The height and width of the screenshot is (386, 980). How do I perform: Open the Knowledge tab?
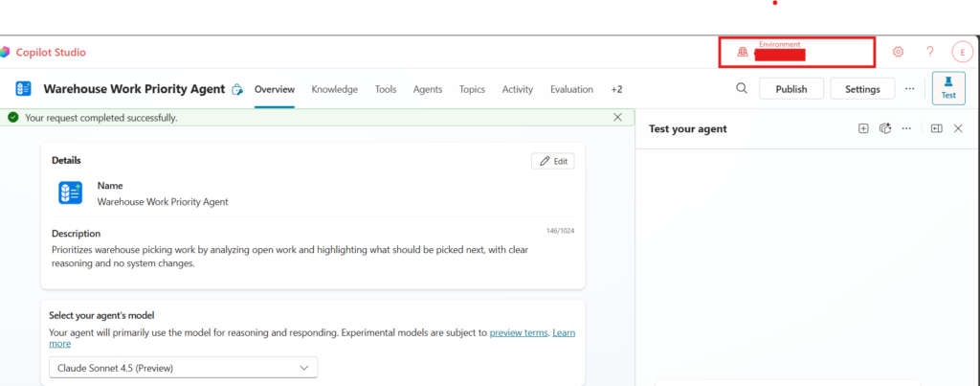pos(335,89)
